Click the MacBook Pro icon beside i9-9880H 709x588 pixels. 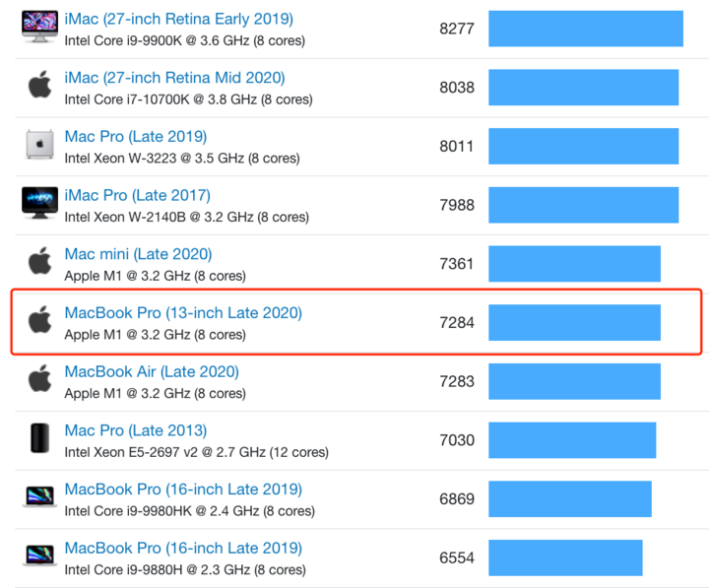39,556
